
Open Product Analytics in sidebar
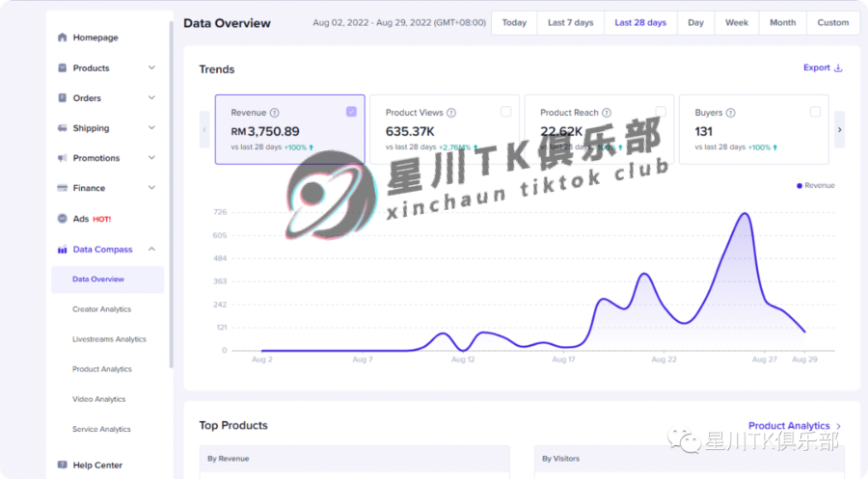pyautogui.click(x=102, y=369)
